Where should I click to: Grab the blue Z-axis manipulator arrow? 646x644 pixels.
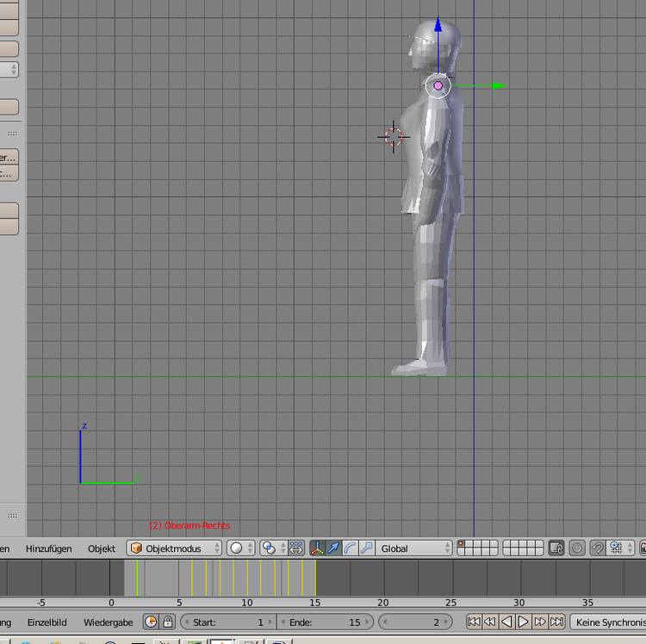click(x=438, y=25)
